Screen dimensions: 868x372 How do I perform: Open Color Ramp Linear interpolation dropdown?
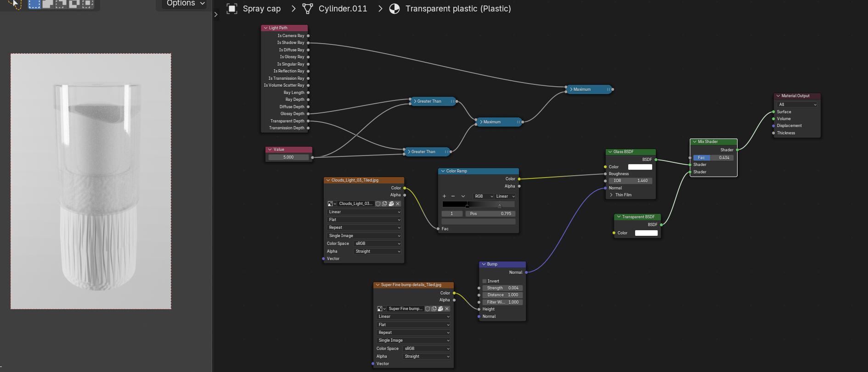(505, 196)
